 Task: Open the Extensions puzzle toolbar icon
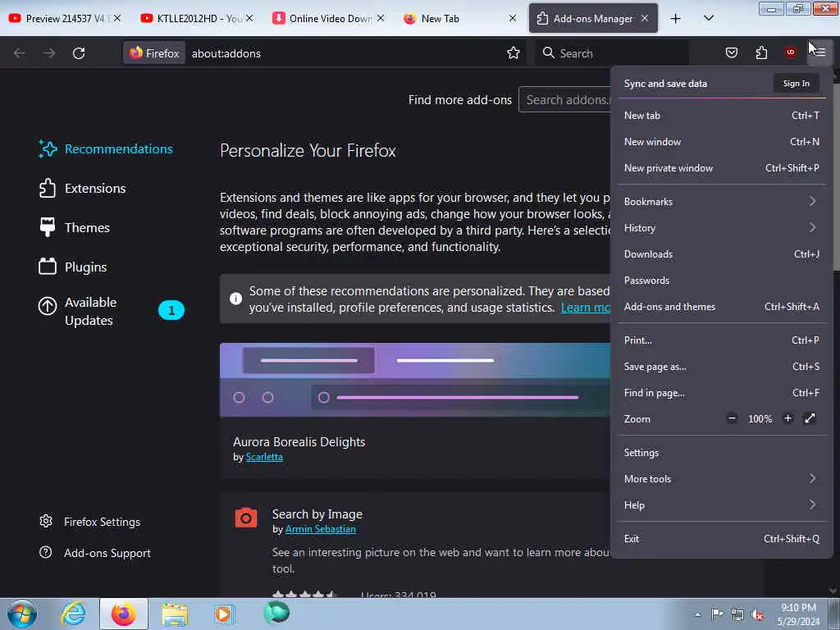[761, 52]
